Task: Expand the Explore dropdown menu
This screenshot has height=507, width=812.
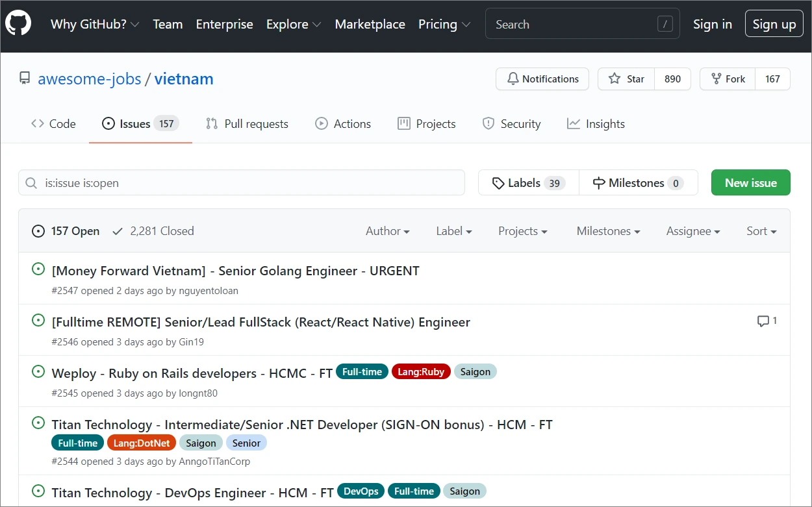Action: [294, 24]
